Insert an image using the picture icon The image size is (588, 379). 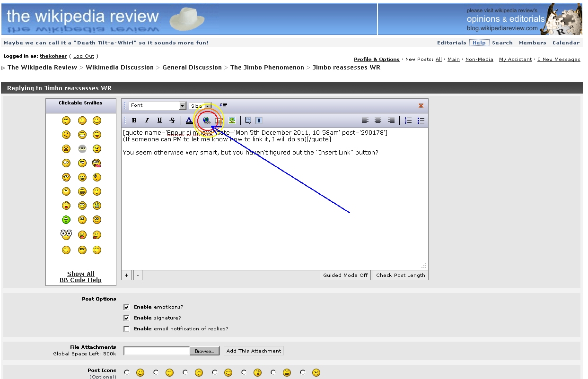pyautogui.click(x=232, y=121)
